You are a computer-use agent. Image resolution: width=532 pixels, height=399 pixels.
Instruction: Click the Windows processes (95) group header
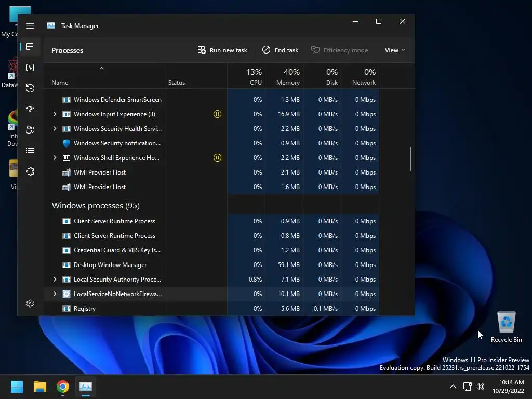[x=96, y=206]
